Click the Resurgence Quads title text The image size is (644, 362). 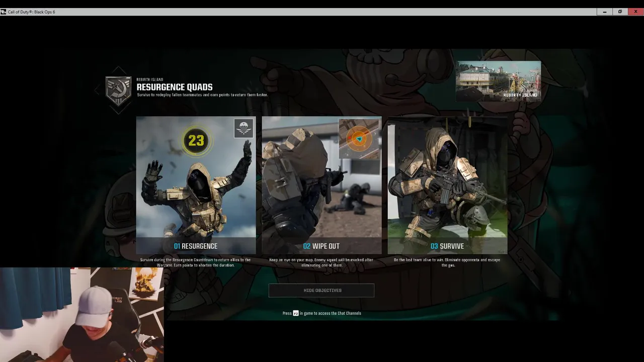[x=175, y=87]
